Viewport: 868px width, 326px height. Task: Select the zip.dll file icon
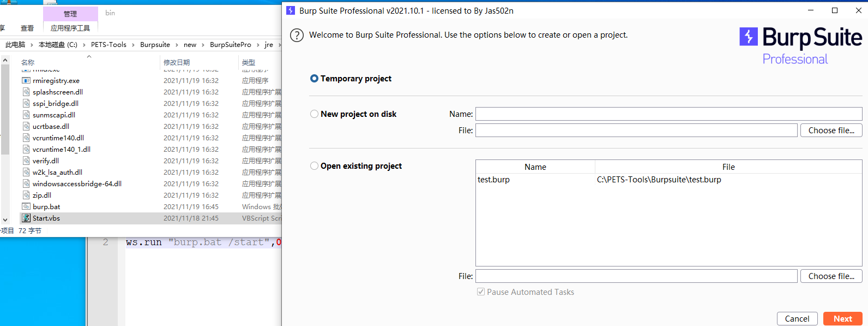(x=26, y=195)
